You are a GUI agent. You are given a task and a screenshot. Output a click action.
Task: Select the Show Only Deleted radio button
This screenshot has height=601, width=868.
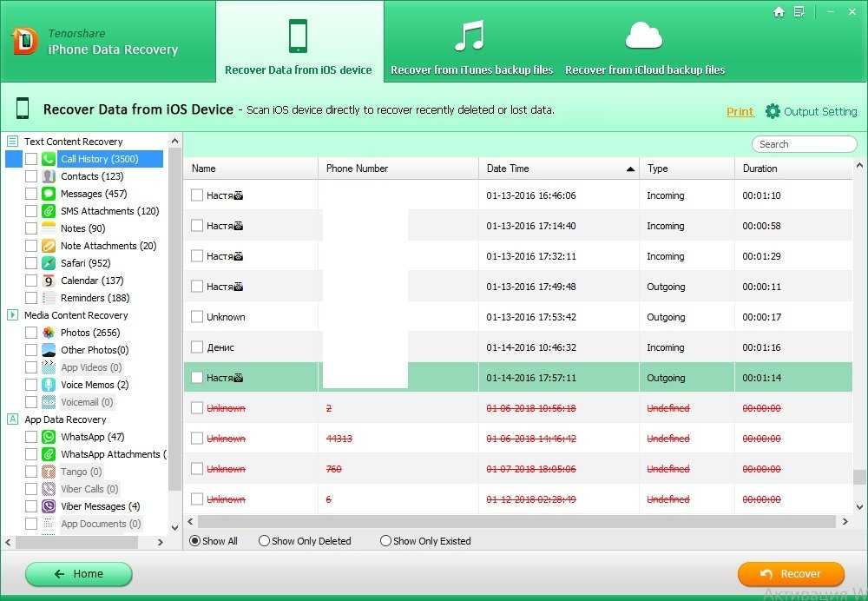pos(264,541)
